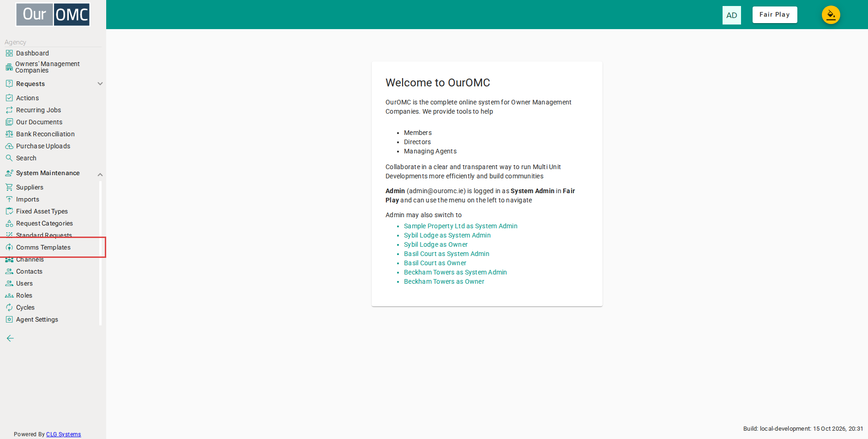Open Standard Requests in sidebar
The image size is (868, 439).
(44, 235)
